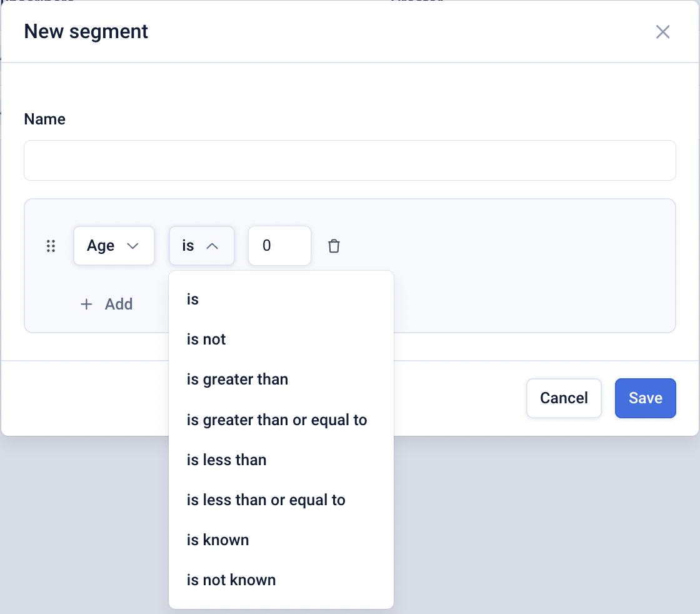Focus the segment Name text field

click(350, 161)
